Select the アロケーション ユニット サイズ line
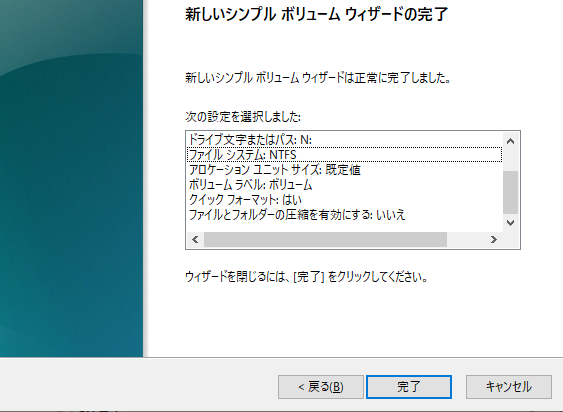The width and height of the screenshot is (563, 412). (x=344, y=170)
